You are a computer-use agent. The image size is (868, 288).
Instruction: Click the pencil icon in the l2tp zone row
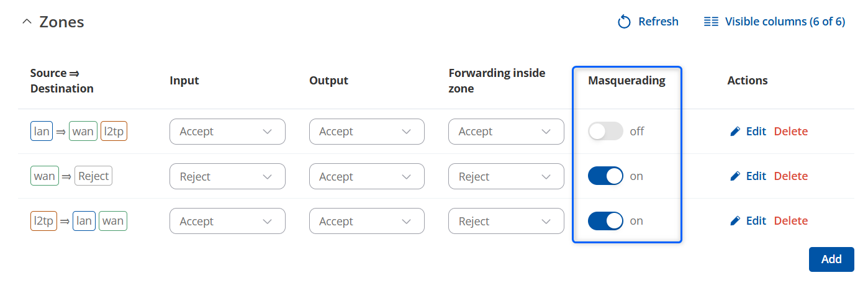click(x=735, y=221)
